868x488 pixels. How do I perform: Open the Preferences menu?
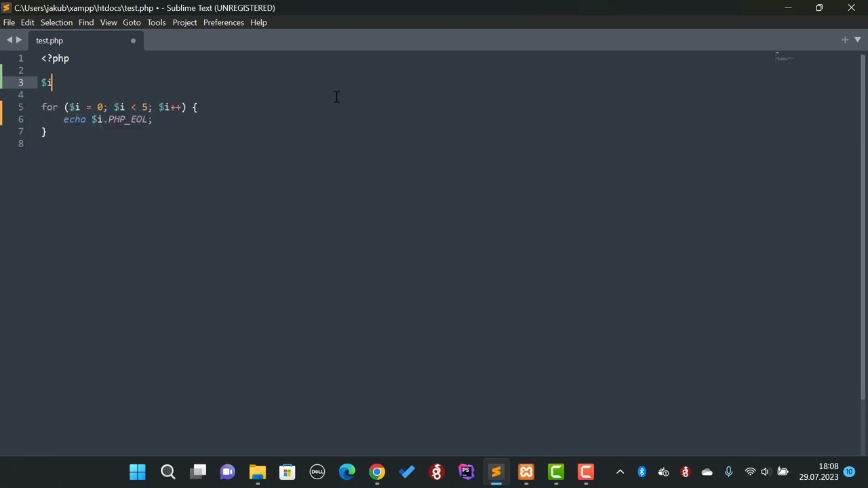point(223,22)
